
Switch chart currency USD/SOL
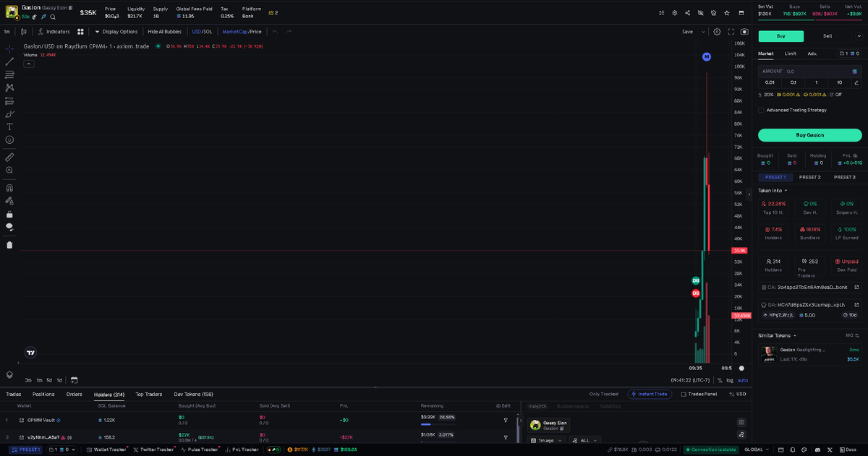click(202, 32)
